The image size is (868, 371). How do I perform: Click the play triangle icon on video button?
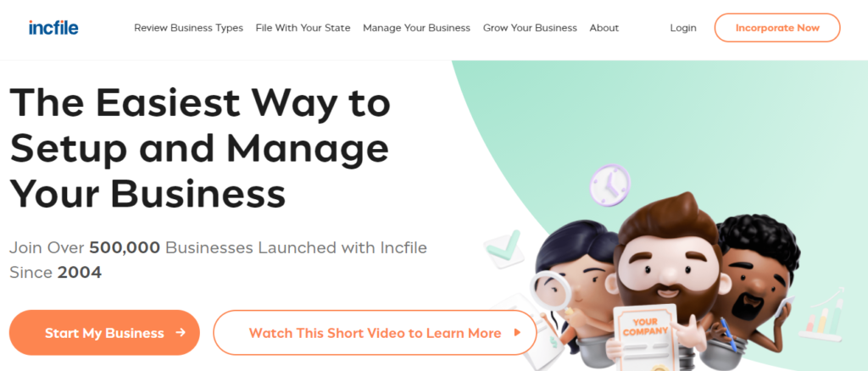(517, 332)
